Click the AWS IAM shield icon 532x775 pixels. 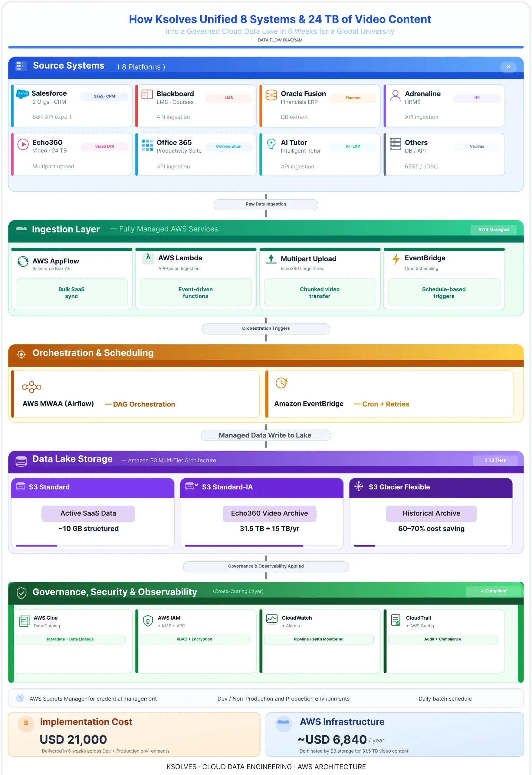click(x=148, y=621)
